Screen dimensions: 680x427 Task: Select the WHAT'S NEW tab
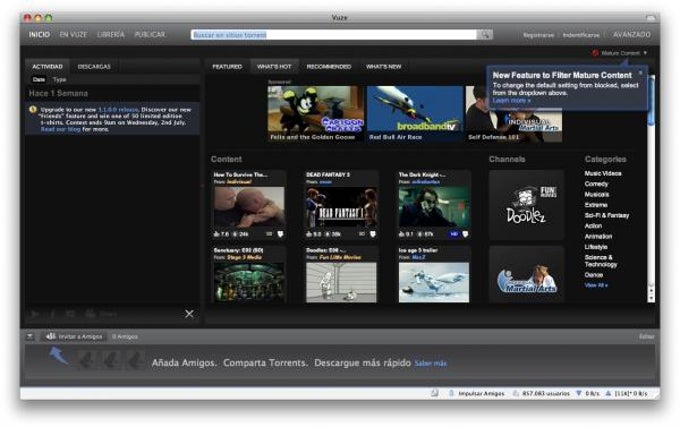click(383, 66)
